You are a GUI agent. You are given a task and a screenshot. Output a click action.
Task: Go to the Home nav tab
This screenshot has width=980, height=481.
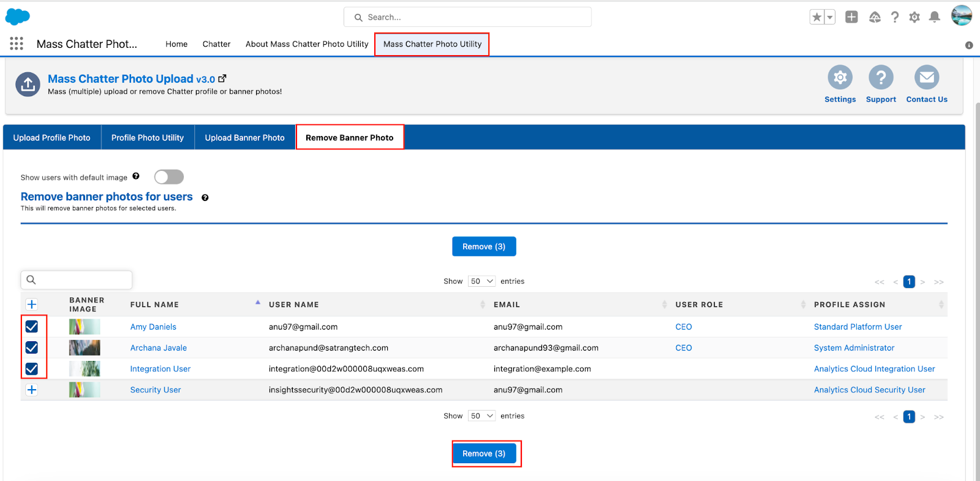click(x=176, y=44)
